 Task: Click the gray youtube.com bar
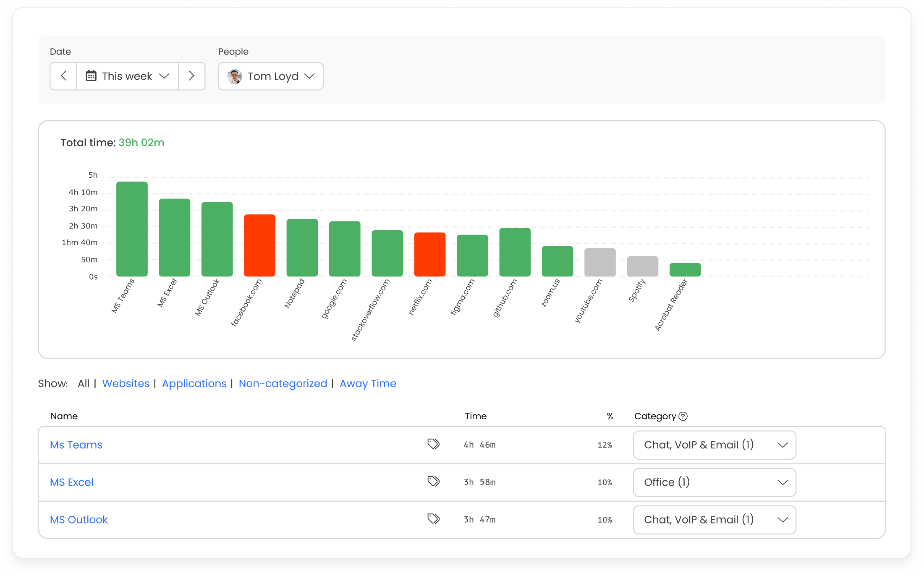pyautogui.click(x=600, y=262)
